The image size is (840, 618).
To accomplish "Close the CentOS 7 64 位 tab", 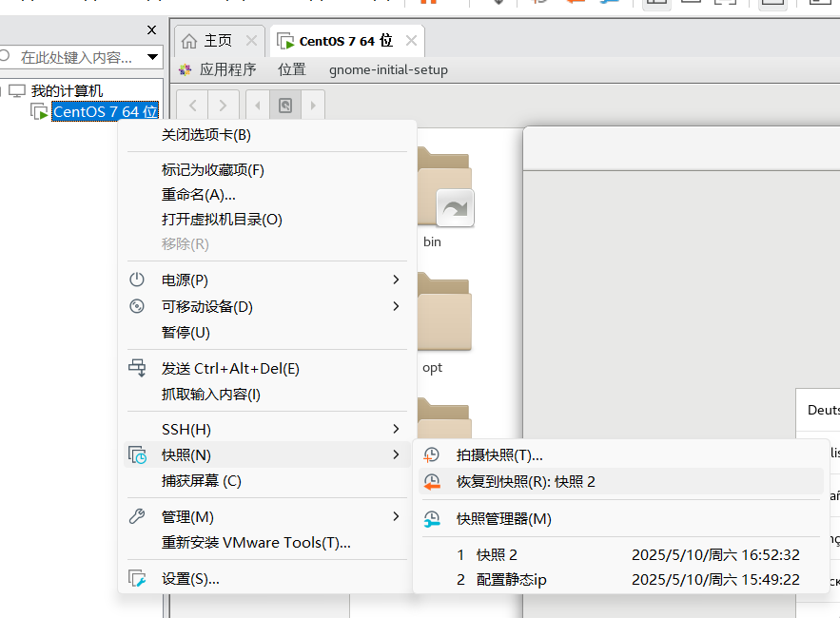I will pyautogui.click(x=411, y=41).
